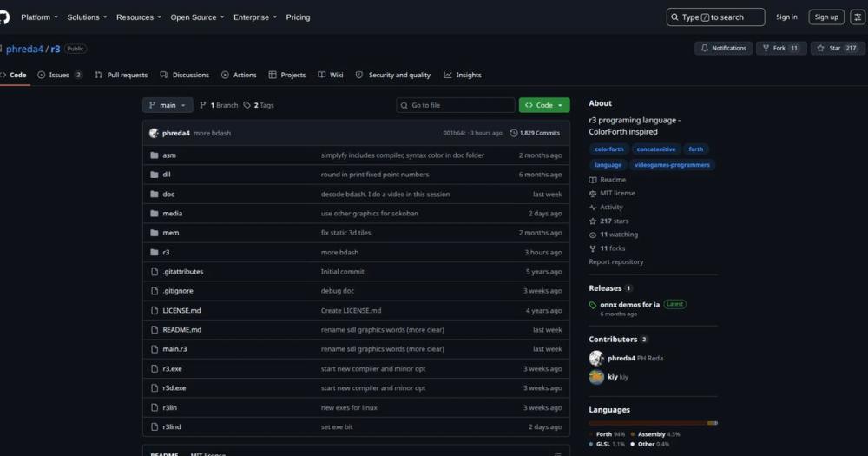
Task: Open the Actions tab
Action: point(240,75)
